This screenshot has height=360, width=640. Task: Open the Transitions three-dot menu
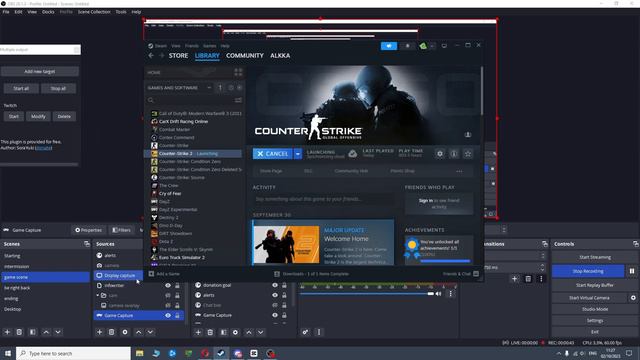(x=541, y=279)
